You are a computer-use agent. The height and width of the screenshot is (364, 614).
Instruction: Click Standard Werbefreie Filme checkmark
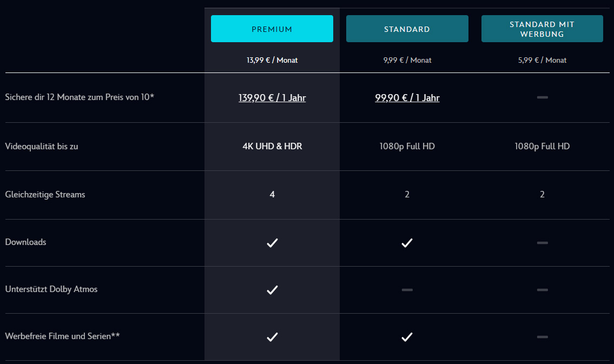(407, 337)
